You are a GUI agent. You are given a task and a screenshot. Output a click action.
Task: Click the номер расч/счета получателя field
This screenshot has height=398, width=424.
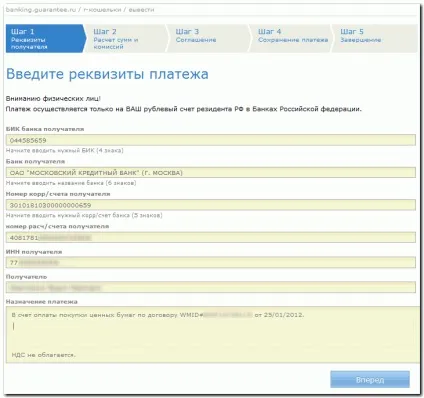(x=211, y=237)
